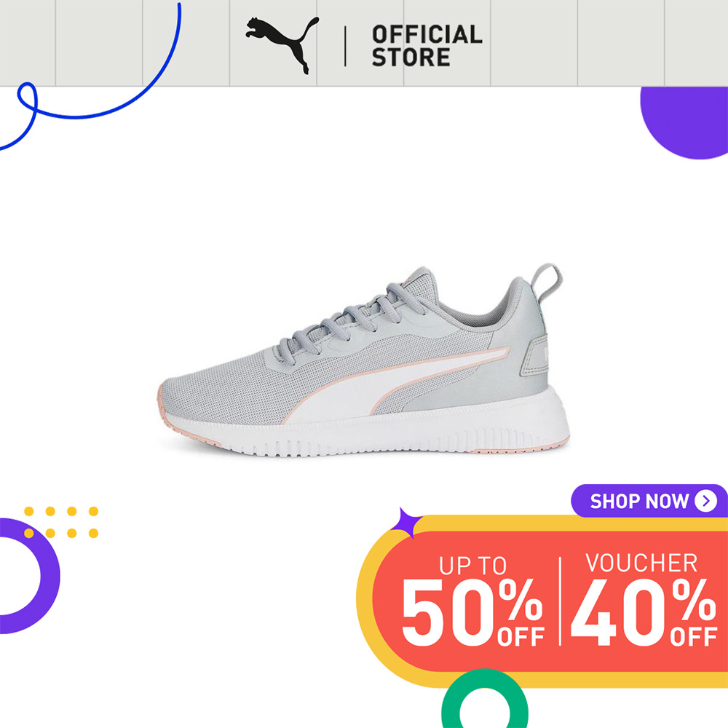Click the green ring at bottom

click(484, 699)
